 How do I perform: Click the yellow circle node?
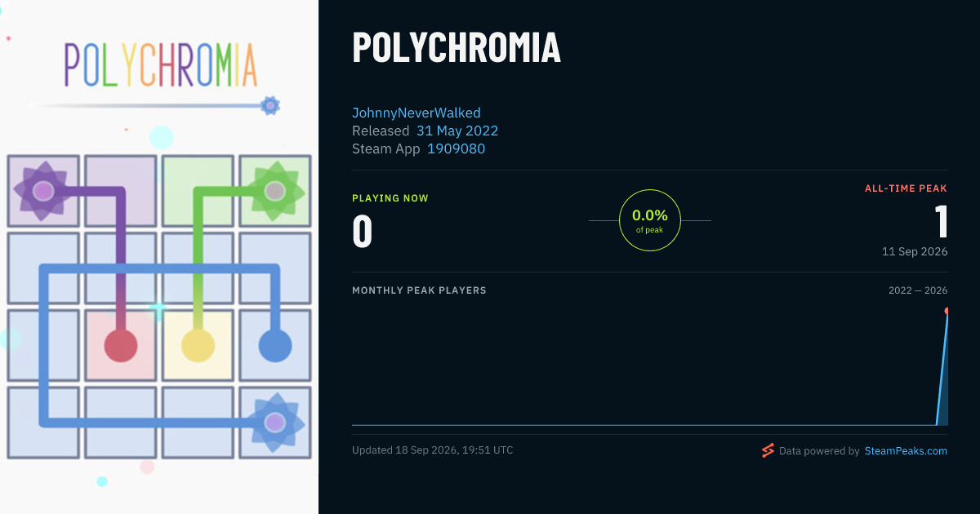(x=198, y=346)
